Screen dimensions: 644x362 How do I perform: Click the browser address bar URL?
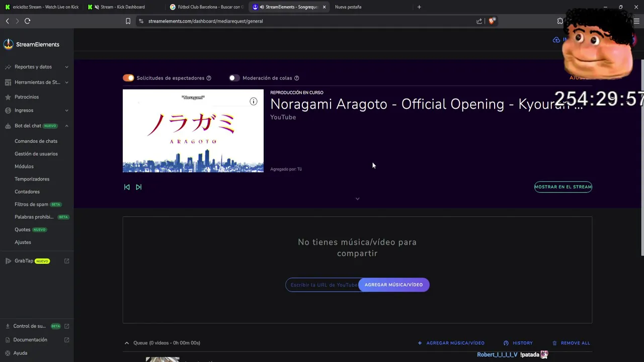click(205, 21)
